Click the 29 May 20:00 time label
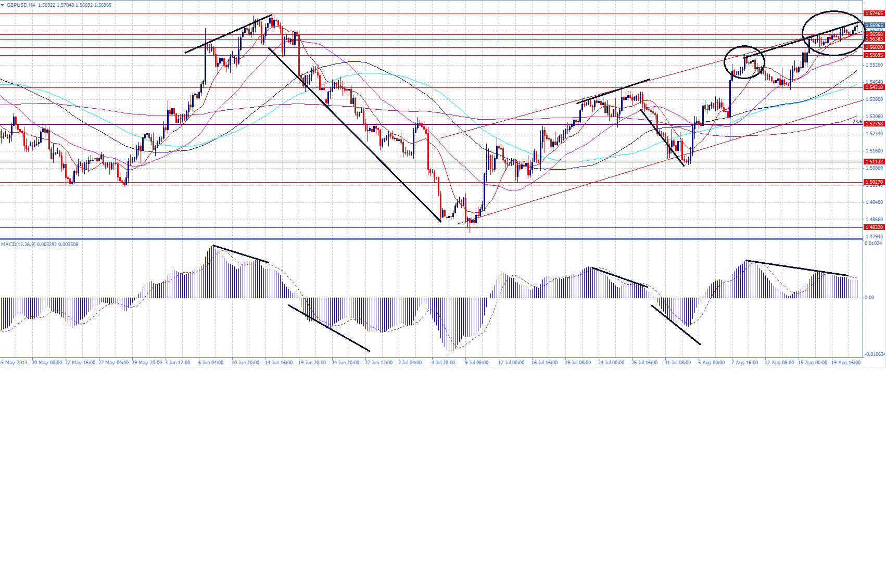The image size is (886, 588). pyautogui.click(x=147, y=363)
